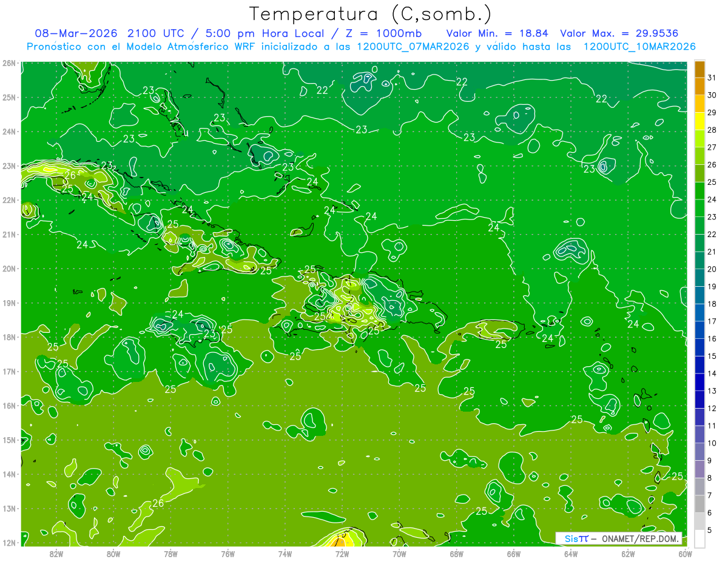728x562 pixels.
Task: Pick the teal swatch between 19 and 20
Action: (x=699, y=278)
